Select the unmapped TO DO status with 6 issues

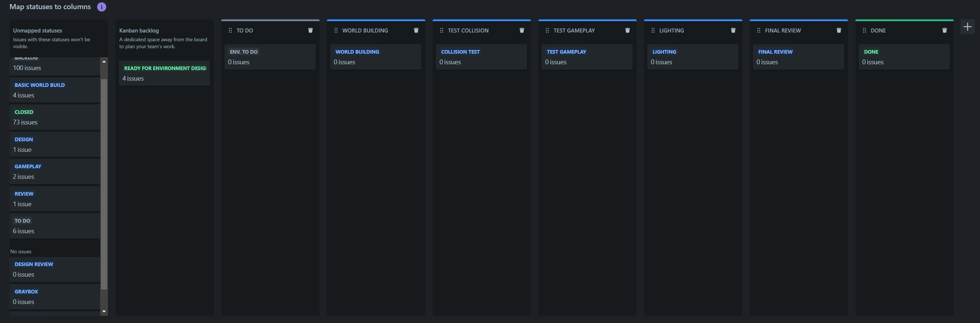[55, 226]
